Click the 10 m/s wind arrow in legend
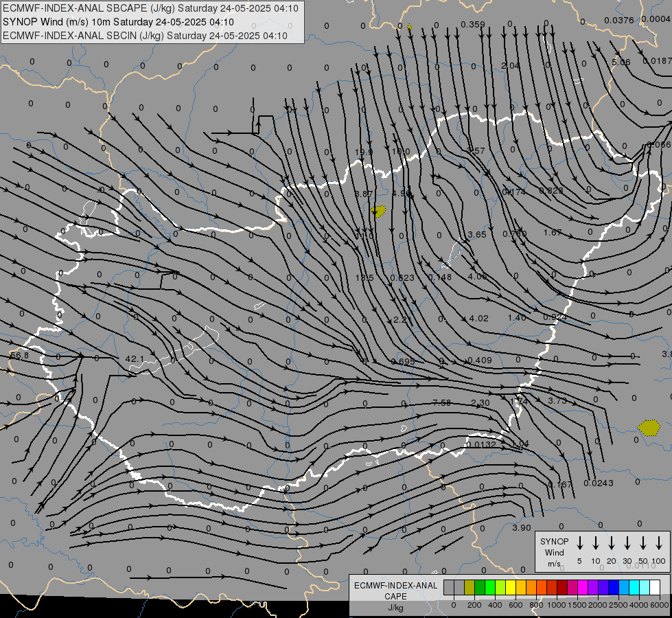Viewport: 672px width, 618px height. pyautogui.click(x=596, y=543)
